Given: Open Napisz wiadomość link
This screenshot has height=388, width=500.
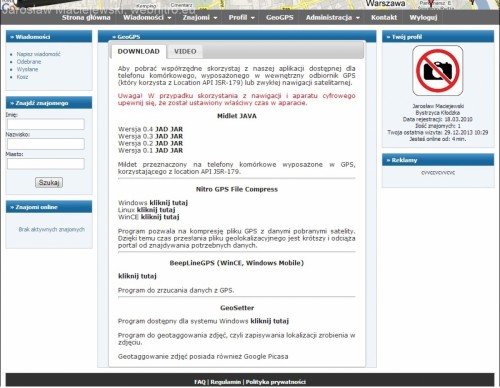Looking at the screenshot, I should coord(38,54).
